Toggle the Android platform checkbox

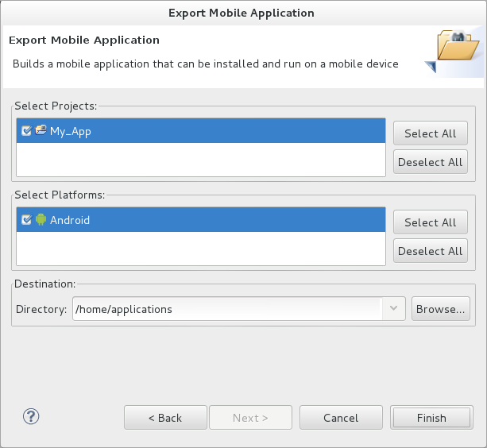26,220
